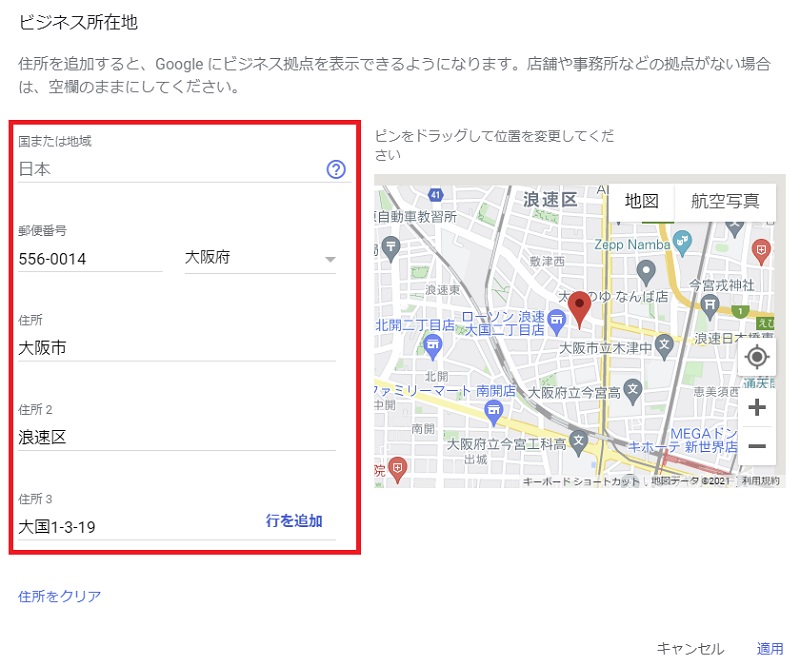The width and height of the screenshot is (800, 666).
Task: Zoom out with the map minus button
Action: (x=757, y=446)
